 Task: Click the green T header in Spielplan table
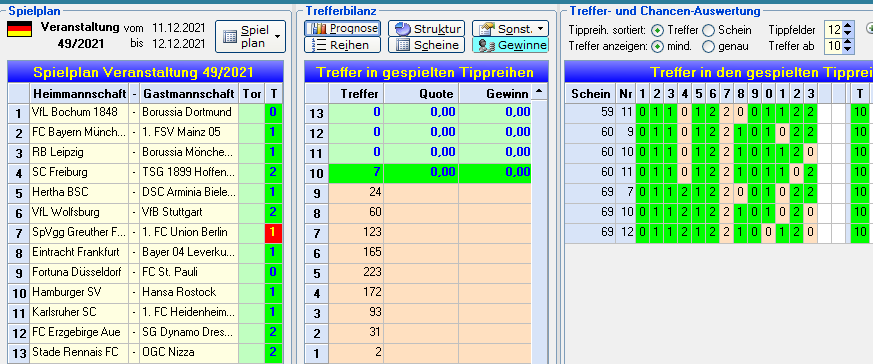point(273,94)
